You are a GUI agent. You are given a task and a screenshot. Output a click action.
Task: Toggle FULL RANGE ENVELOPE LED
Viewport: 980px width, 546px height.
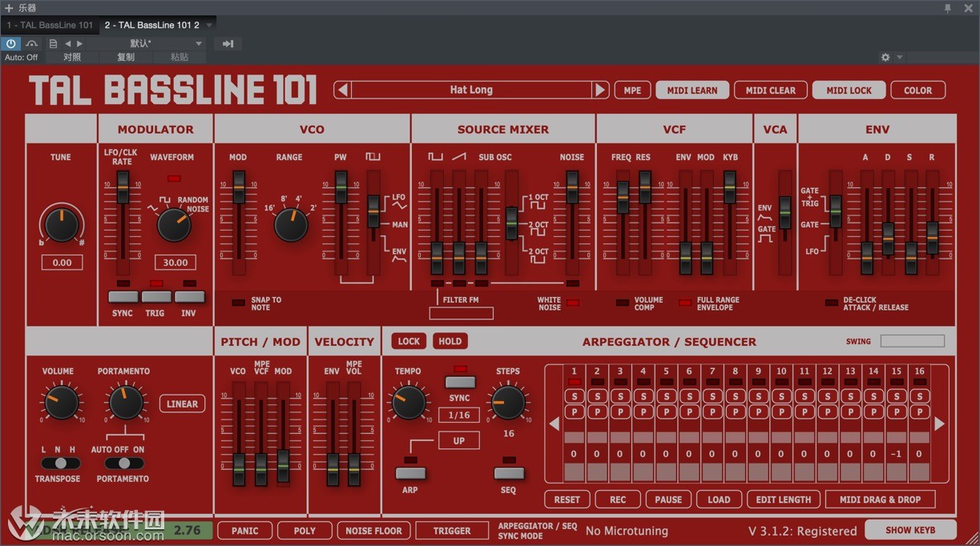[x=685, y=303]
